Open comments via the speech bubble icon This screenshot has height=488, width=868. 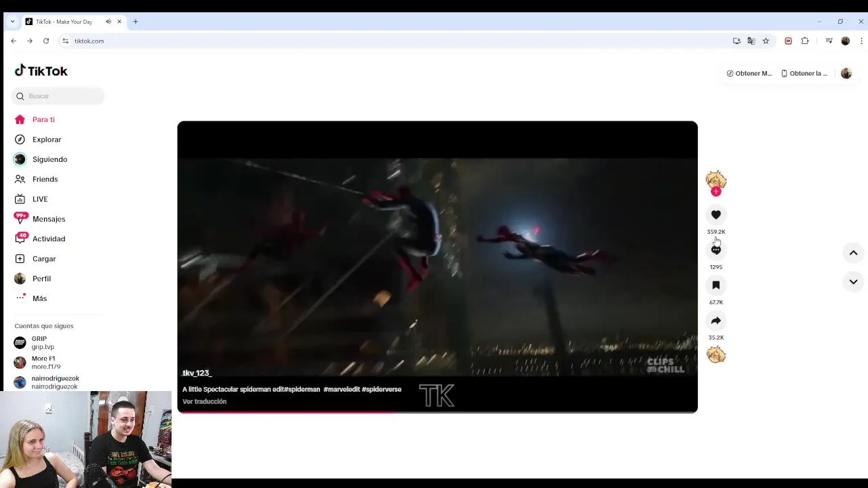[715, 250]
